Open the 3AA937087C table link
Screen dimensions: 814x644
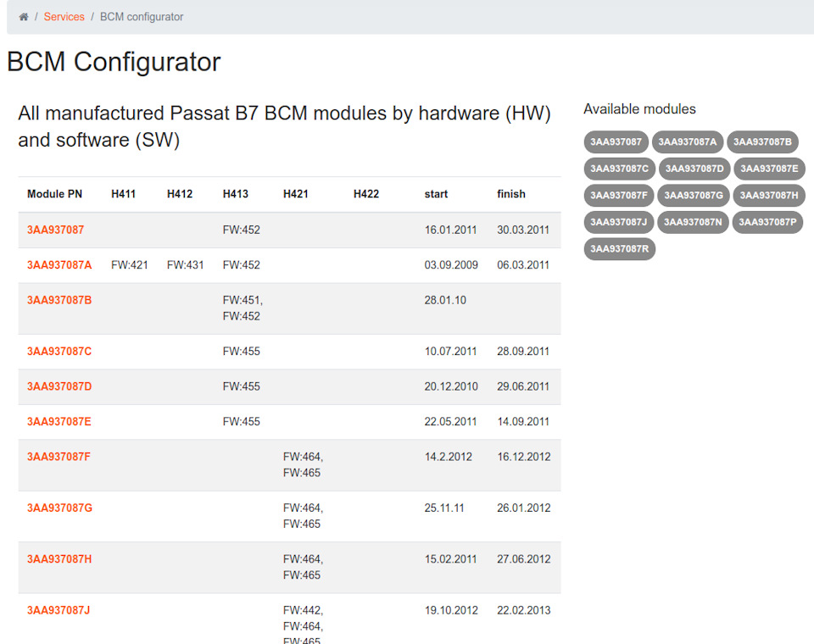tap(59, 352)
